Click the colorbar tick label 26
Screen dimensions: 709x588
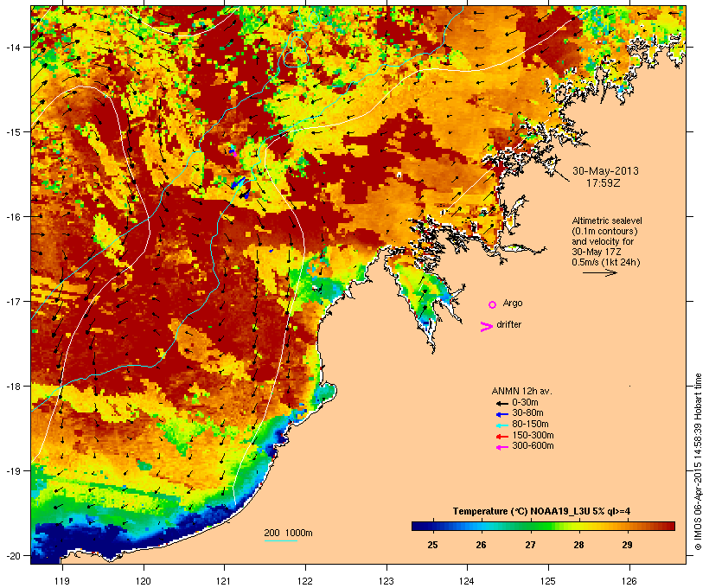click(481, 545)
